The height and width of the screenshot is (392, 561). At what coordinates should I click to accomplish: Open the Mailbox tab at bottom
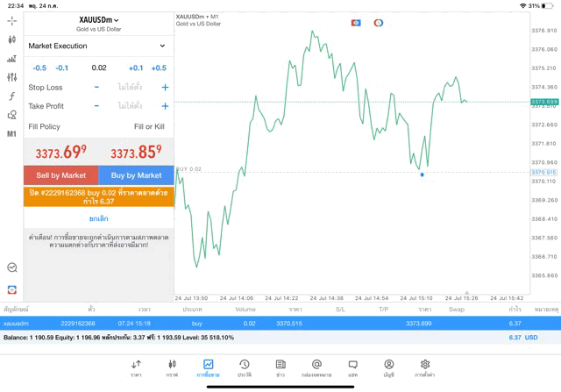[316, 367]
